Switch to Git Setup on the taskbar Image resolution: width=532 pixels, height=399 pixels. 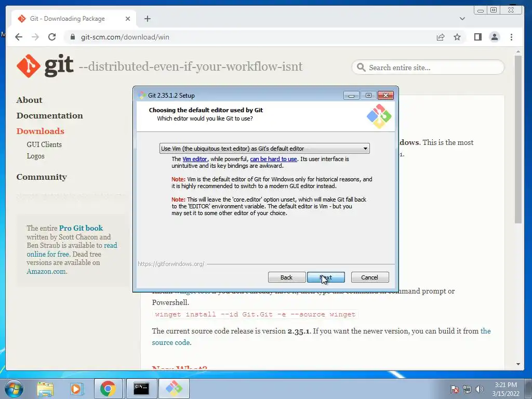click(x=174, y=389)
